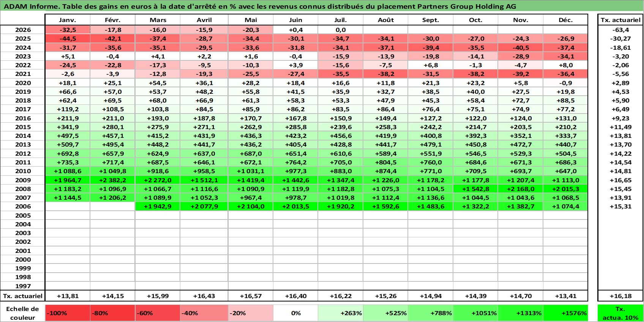Click the 2010 Janv. cell +1 088,6
The image size is (644, 322).
68,171
